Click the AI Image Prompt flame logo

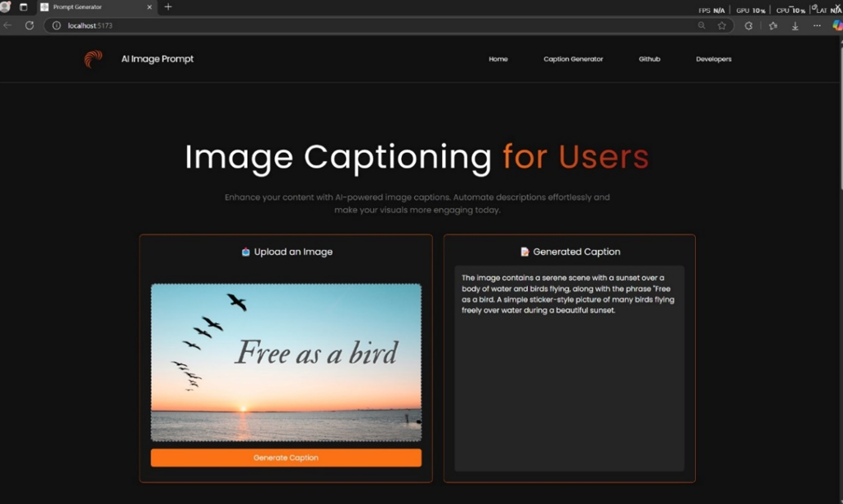point(93,59)
